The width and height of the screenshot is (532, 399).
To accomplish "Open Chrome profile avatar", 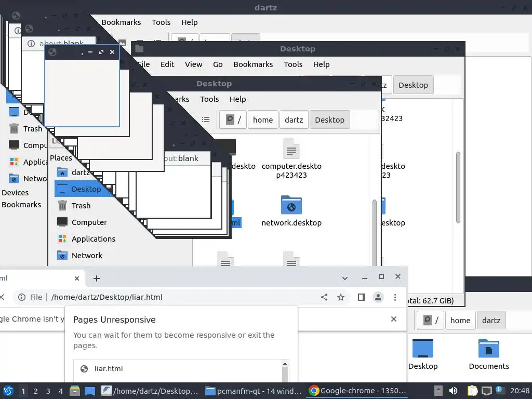I will pyautogui.click(x=378, y=297).
